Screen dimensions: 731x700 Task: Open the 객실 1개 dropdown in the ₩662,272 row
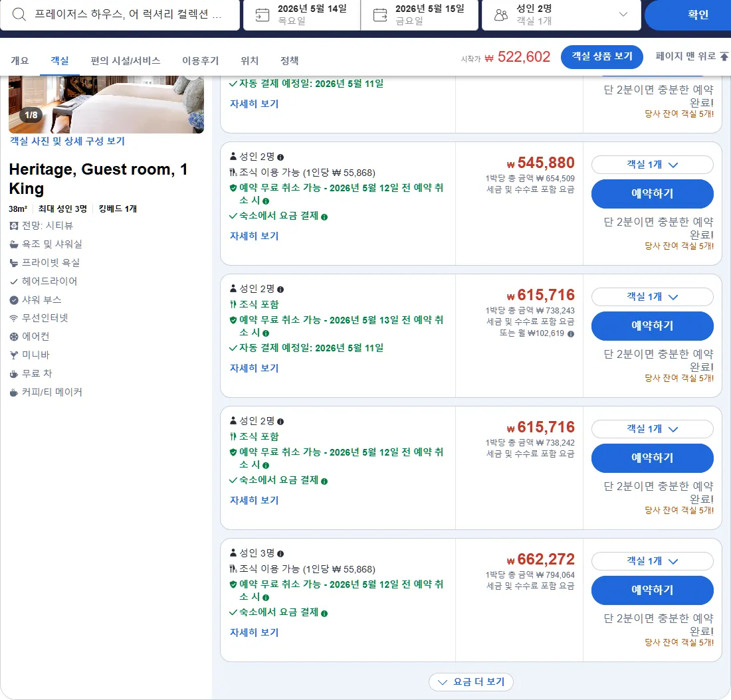point(652,561)
